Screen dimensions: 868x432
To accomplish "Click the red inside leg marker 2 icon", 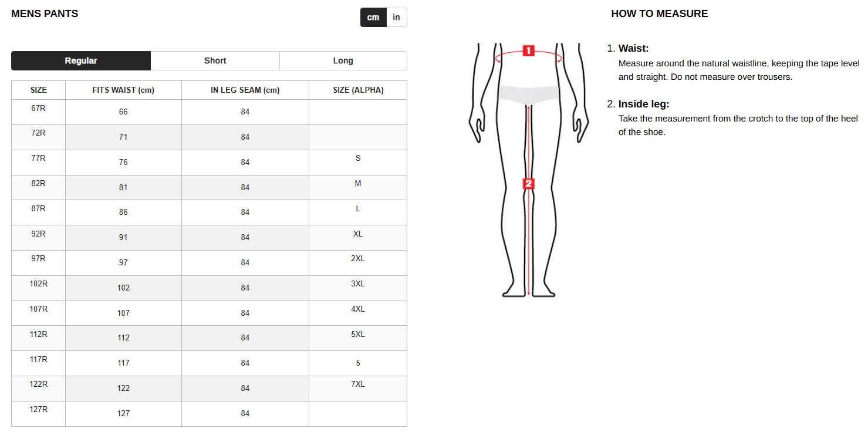I will click(x=529, y=184).
